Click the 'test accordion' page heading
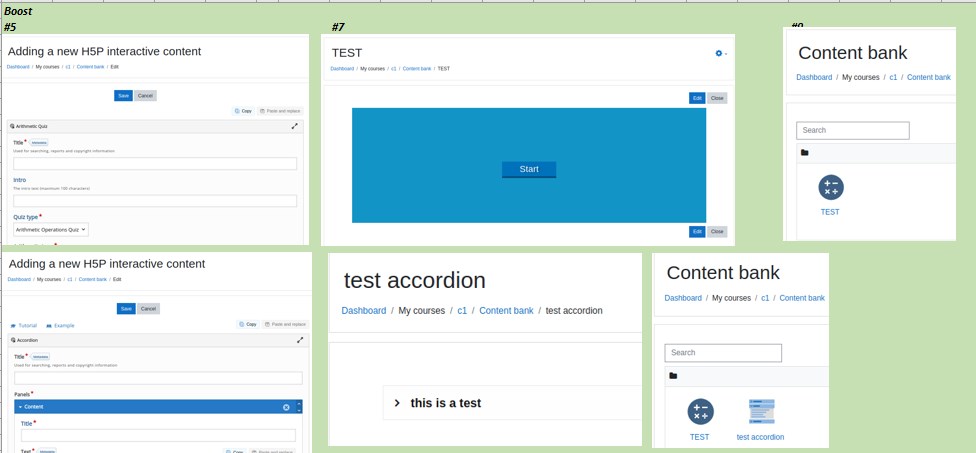This screenshot has width=976, height=453. [415, 281]
